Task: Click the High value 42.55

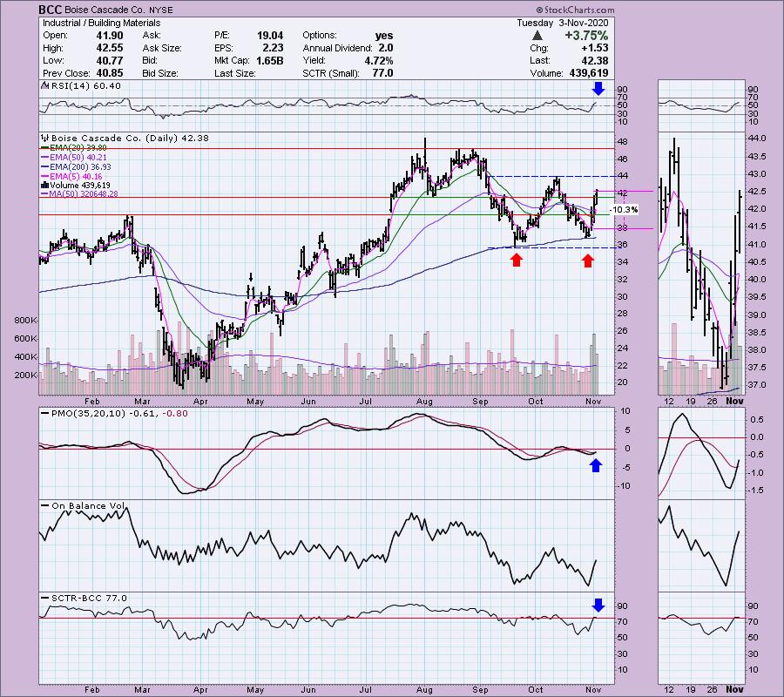Action: point(110,48)
